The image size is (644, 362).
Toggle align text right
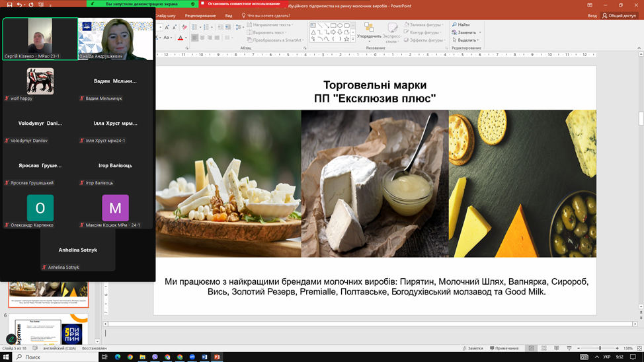point(210,38)
